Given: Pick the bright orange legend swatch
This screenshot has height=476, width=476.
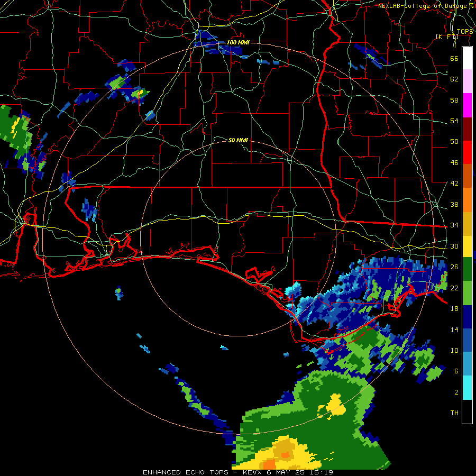Looking at the screenshot, I should coord(467,200).
